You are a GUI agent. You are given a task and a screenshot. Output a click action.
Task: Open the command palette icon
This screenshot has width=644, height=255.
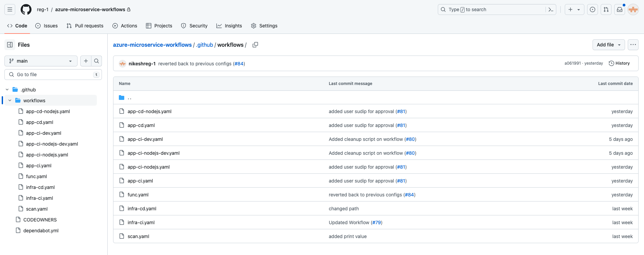(x=551, y=9)
